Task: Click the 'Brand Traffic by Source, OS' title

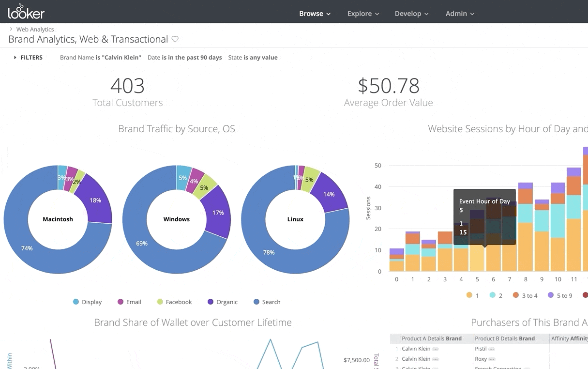Action: point(177,129)
